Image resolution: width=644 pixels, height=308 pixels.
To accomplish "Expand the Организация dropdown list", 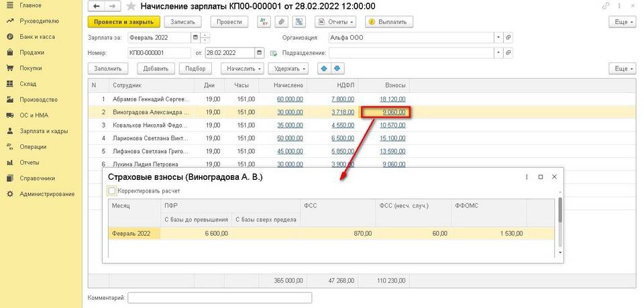I will point(498,37).
